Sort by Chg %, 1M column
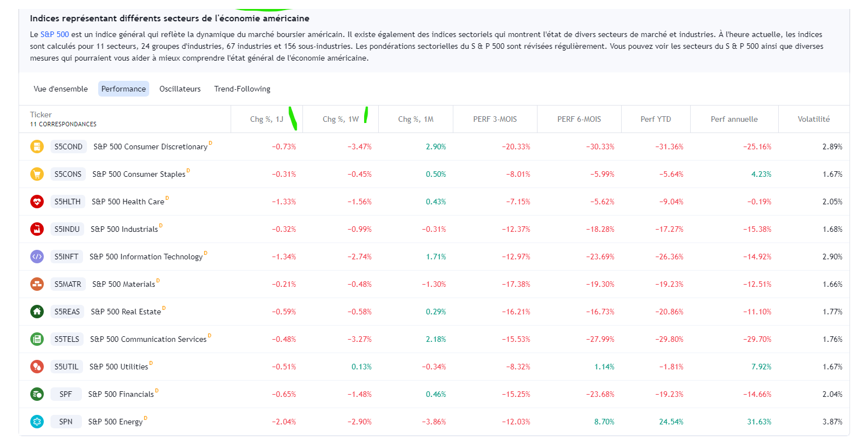The height and width of the screenshot is (439, 868). click(x=416, y=119)
